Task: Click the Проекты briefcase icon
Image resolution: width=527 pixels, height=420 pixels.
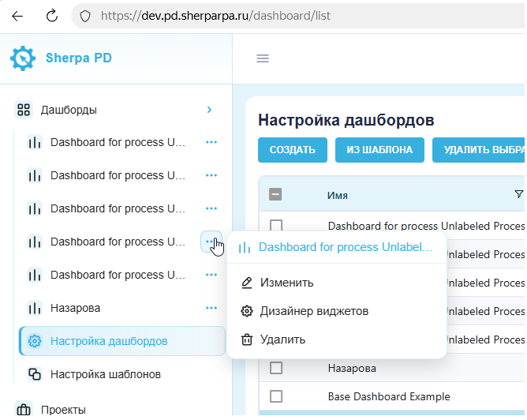Action: pos(24,410)
